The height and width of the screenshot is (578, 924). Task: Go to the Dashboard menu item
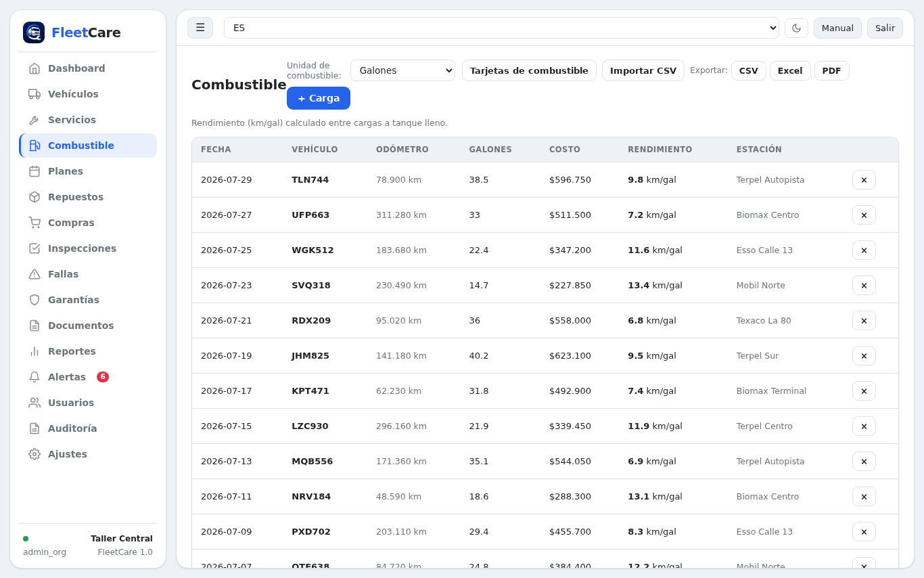click(x=88, y=68)
